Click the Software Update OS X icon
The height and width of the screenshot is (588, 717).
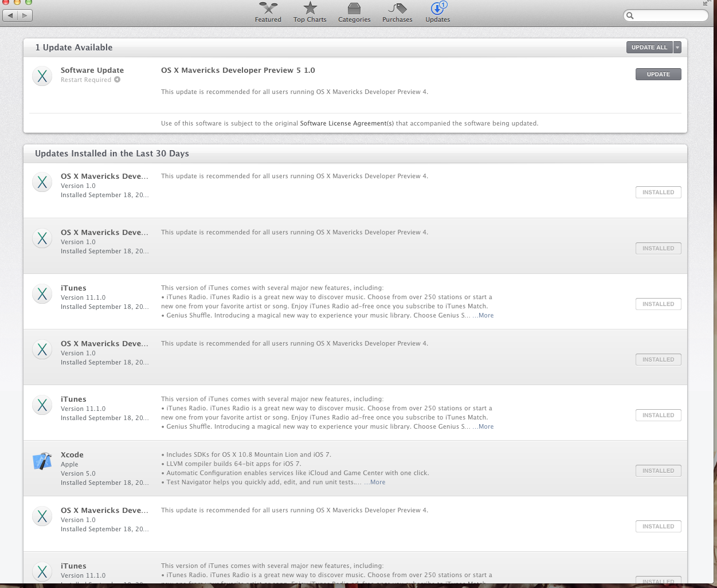(42, 76)
